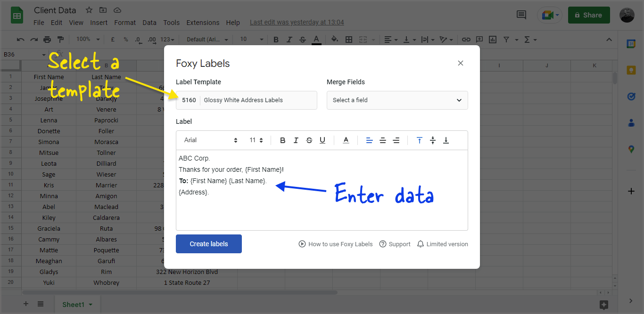This screenshot has width=644, height=314.
Task: Set vertical alignment to middle in label
Action: (433, 140)
